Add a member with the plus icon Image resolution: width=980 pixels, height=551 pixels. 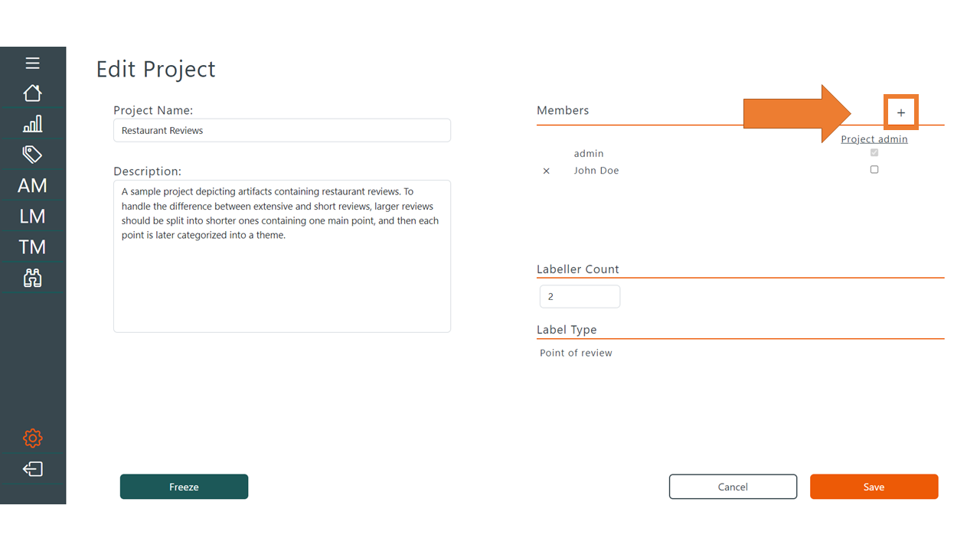(901, 112)
